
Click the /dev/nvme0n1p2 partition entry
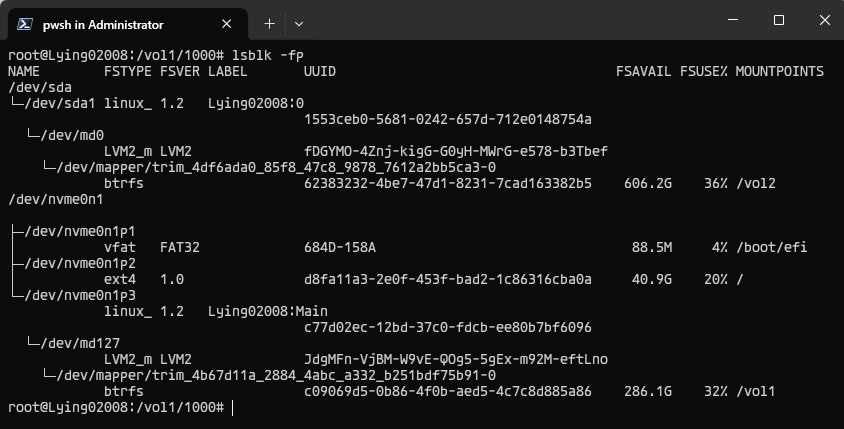click(80, 263)
